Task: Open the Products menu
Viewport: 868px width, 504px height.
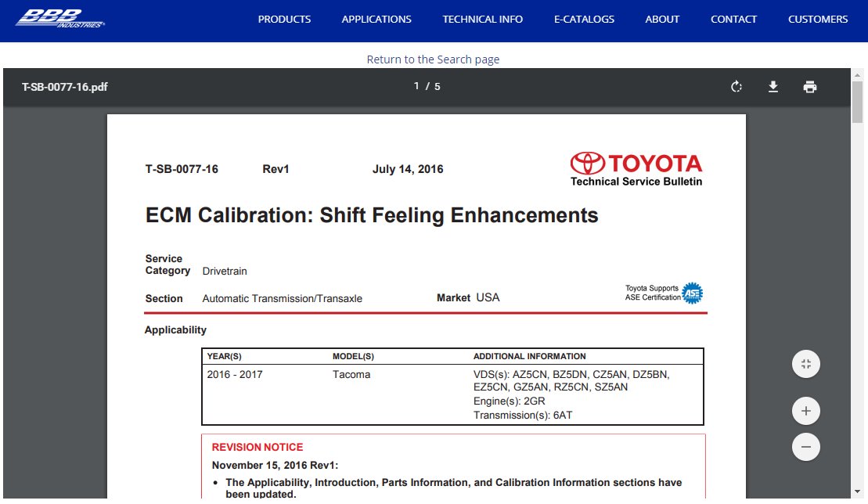Action: (x=285, y=20)
